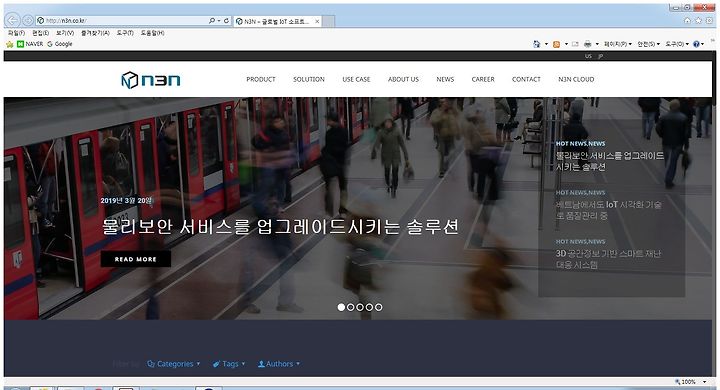Select the fourth carousel slide dot
This screenshot has width=720, height=390.
(369, 307)
